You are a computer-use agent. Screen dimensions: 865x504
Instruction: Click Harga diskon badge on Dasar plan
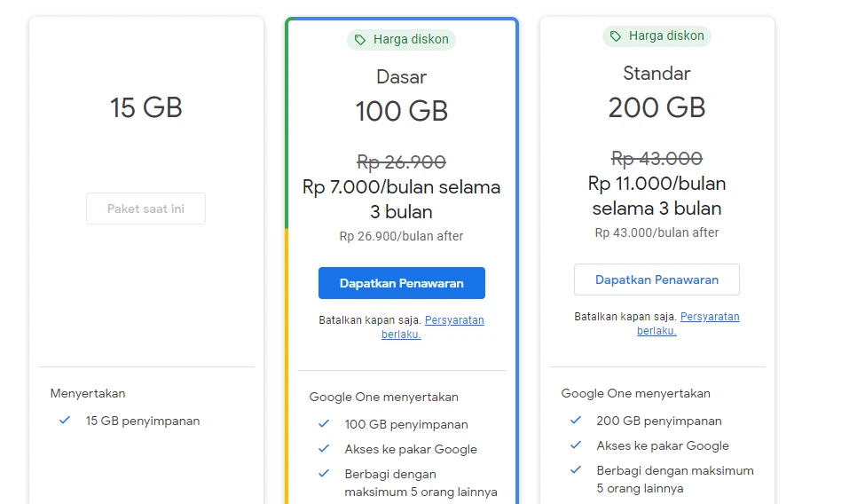pos(401,40)
